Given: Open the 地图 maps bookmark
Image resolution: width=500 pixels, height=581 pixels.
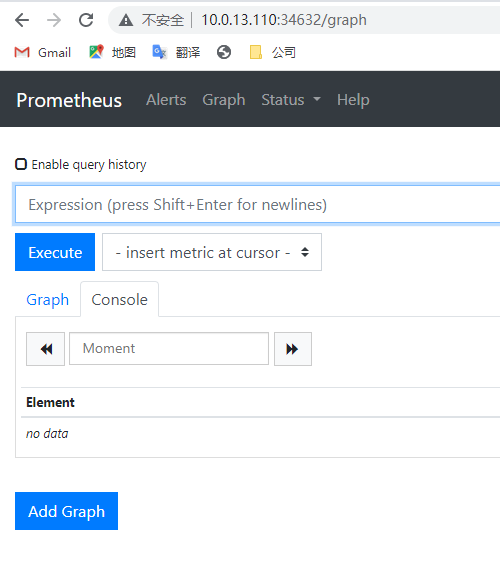Looking at the screenshot, I should pyautogui.click(x=112, y=52).
